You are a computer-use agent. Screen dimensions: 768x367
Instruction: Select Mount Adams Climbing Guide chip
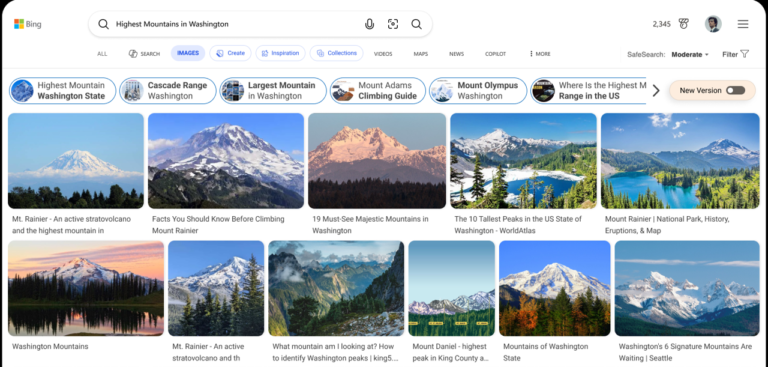(378, 91)
